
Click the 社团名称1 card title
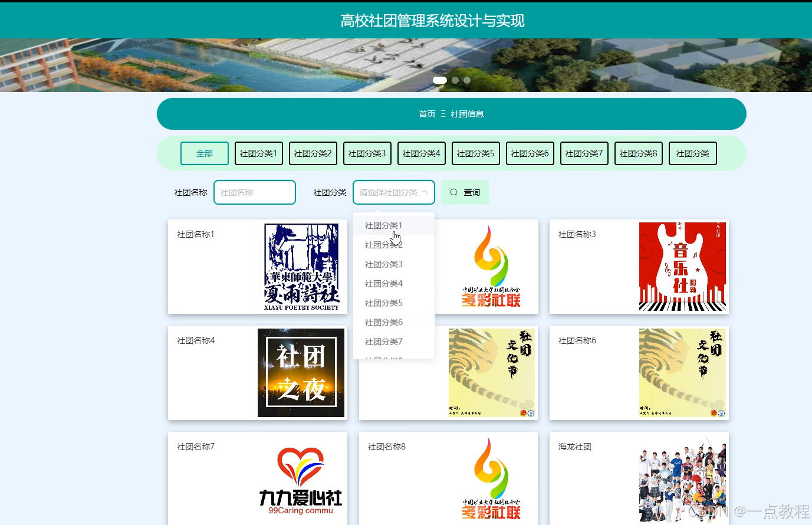point(196,234)
